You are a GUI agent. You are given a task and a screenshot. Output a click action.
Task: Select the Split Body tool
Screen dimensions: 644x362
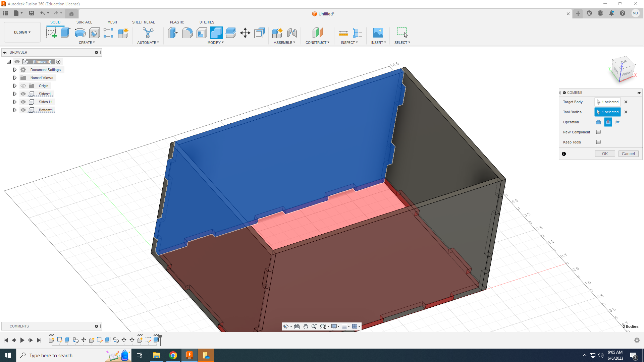pos(231,33)
